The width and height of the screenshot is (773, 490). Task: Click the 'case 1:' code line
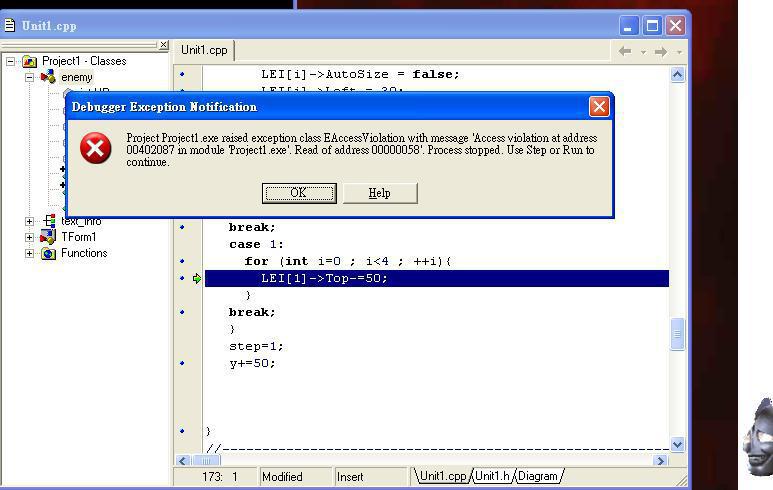[x=256, y=245]
